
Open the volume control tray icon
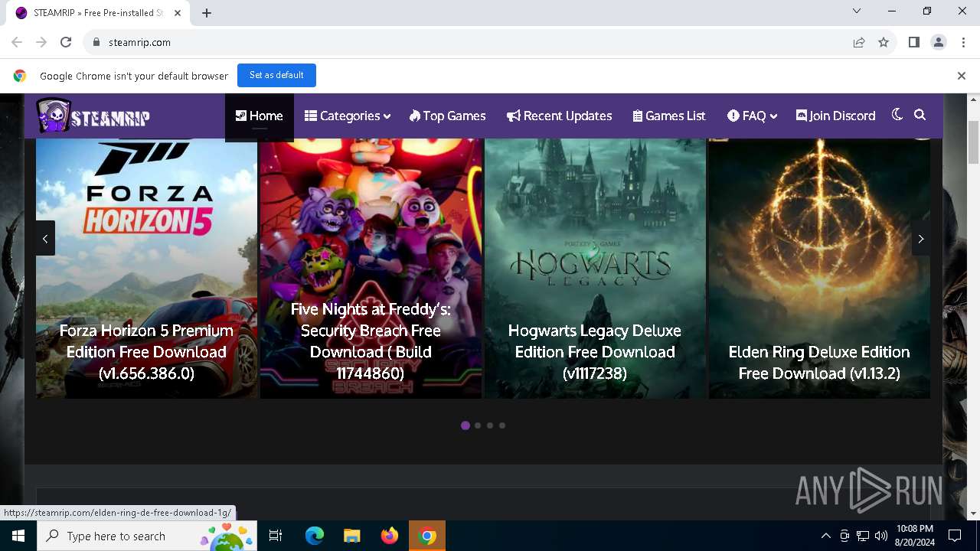point(881,536)
